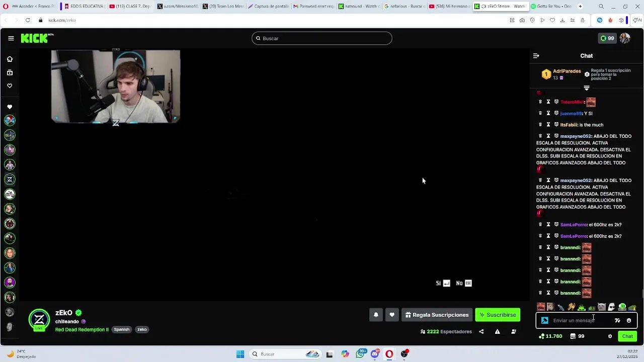Click the zEkO channel name
This screenshot has width=644, height=362.
coord(64,313)
